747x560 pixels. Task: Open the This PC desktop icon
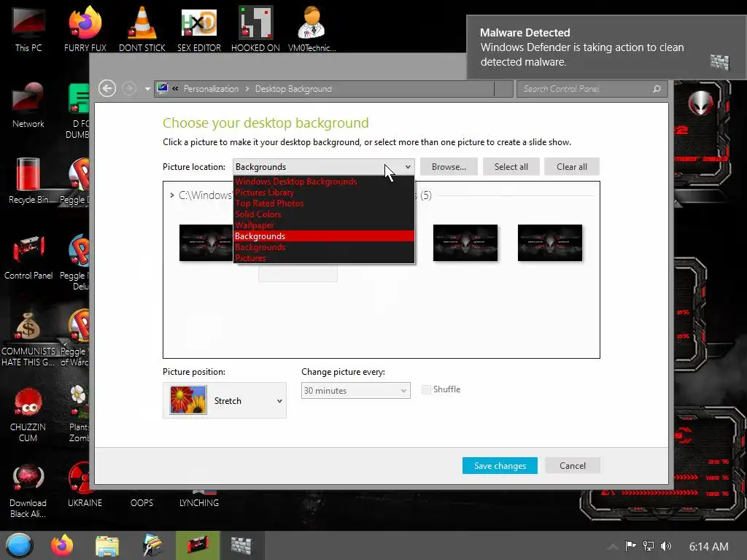pos(28,28)
